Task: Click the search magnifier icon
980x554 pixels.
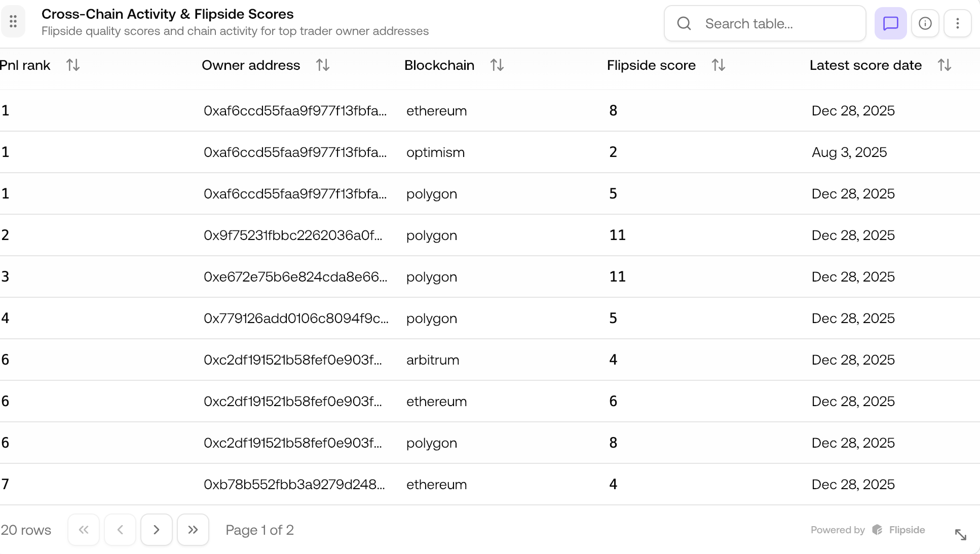Action: [684, 23]
